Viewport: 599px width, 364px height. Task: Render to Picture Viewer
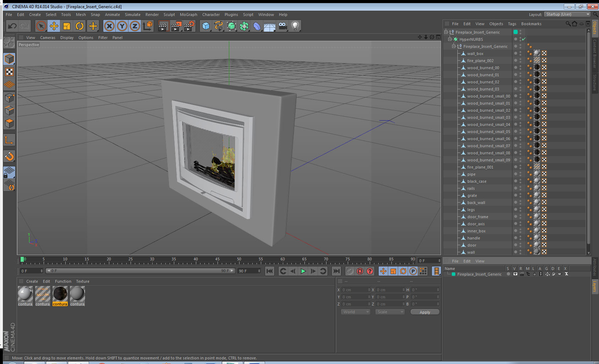[x=176, y=26]
